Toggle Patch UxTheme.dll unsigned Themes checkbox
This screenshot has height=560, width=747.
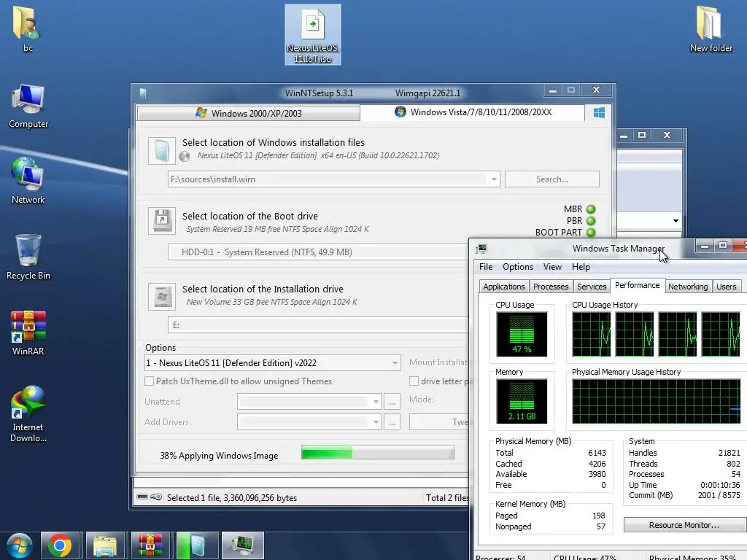tap(149, 381)
